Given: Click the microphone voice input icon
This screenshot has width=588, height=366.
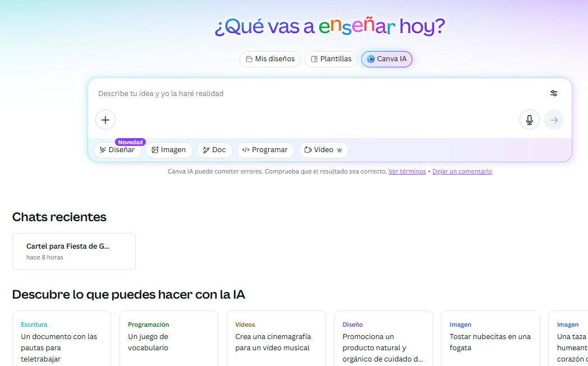Looking at the screenshot, I should coord(529,120).
